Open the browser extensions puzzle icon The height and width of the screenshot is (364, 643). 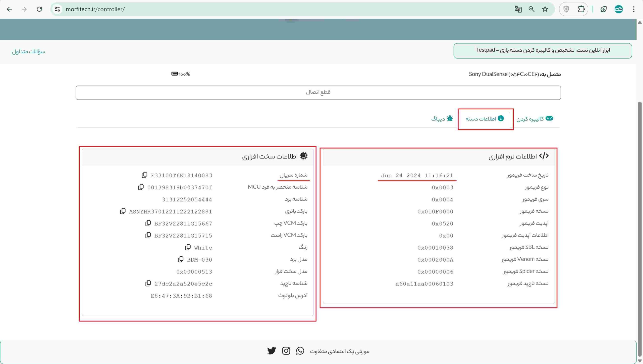(581, 9)
